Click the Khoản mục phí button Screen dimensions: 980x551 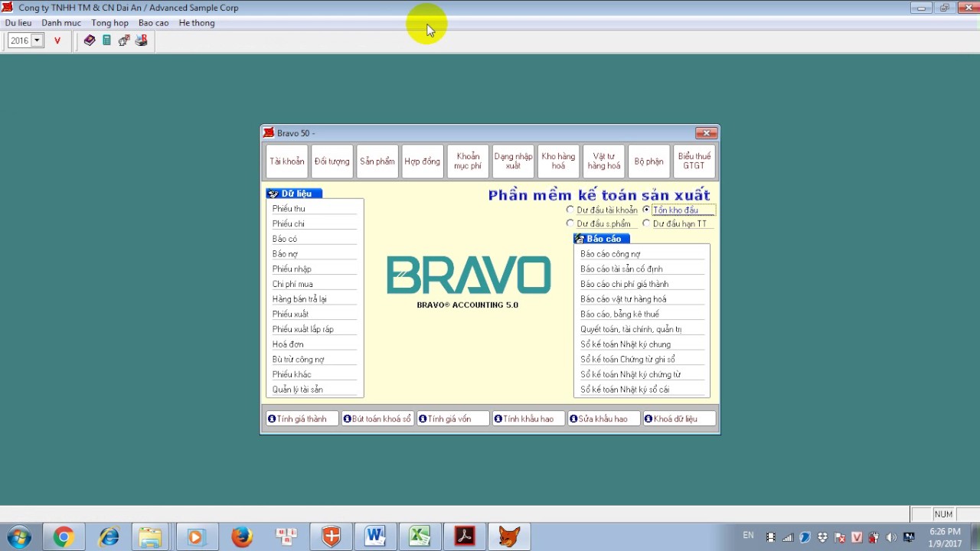point(468,161)
